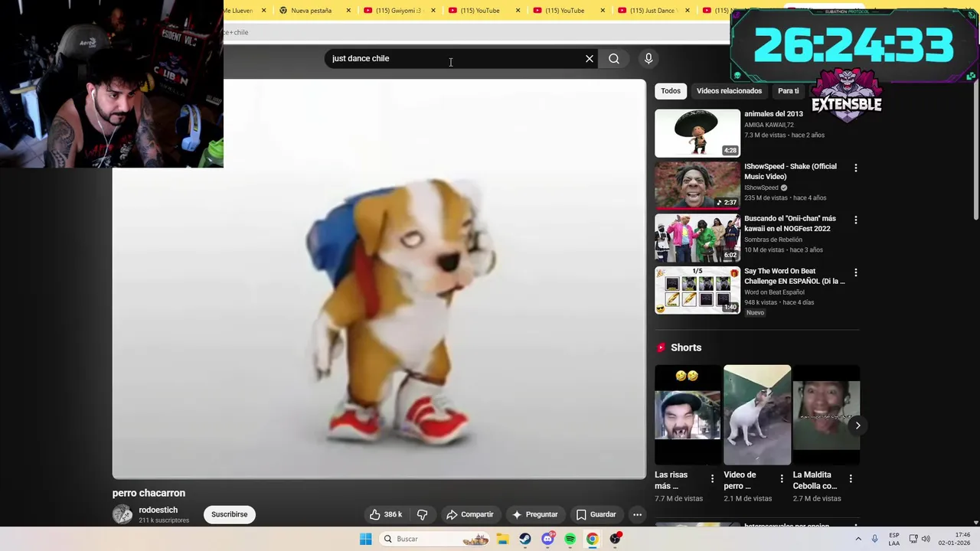Open animales del 2013 video thumbnail
The image size is (980, 551).
tap(697, 133)
